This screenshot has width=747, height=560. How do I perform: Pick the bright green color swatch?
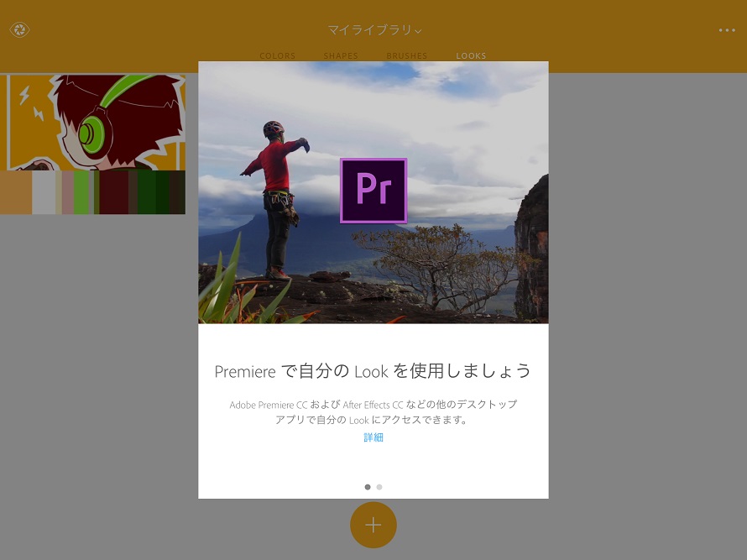coord(81,192)
